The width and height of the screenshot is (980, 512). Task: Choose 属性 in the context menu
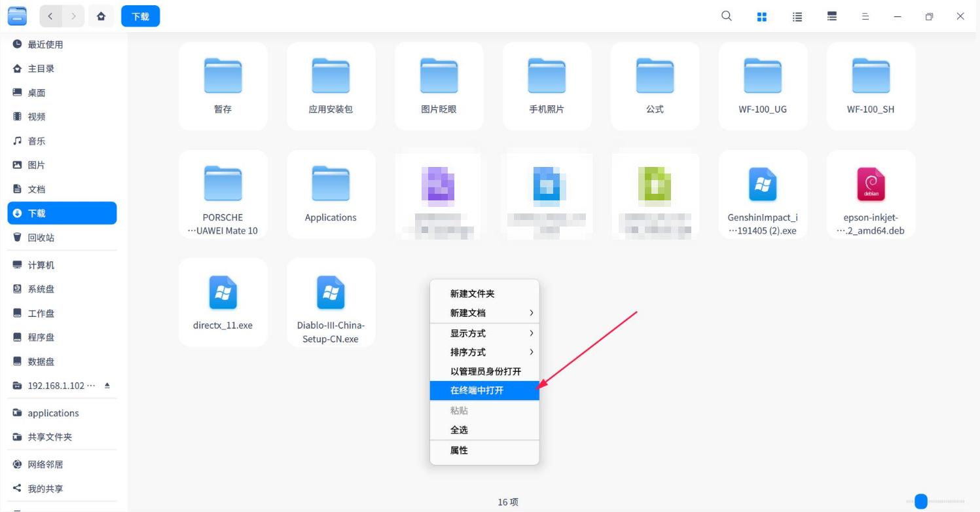[459, 450]
